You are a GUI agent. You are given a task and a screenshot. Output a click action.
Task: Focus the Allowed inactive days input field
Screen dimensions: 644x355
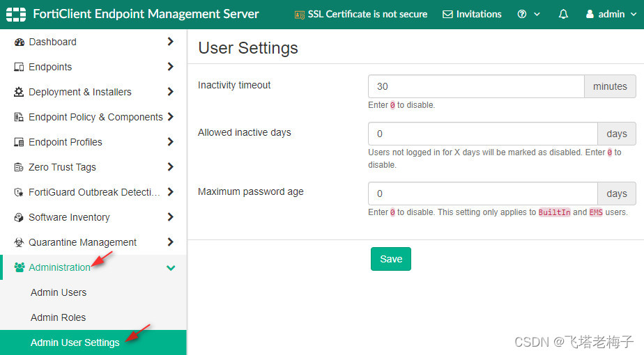click(482, 134)
